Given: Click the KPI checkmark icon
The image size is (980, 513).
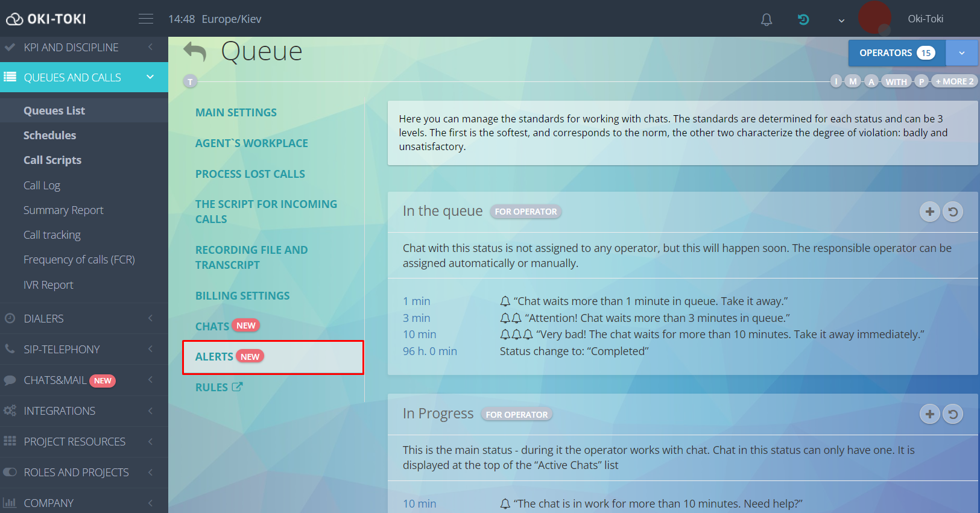Looking at the screenshot, I should (10, 46).
